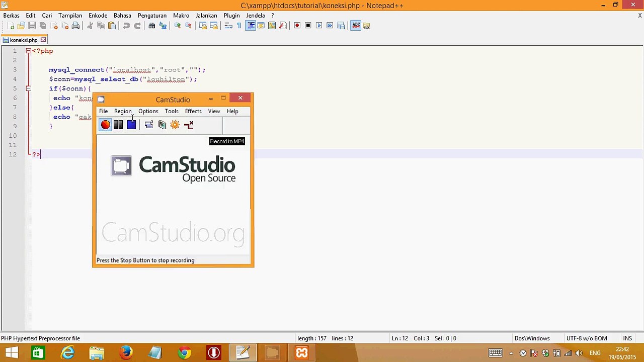Click CamStudio red Record button
The image size is (644, 362).
105,125
